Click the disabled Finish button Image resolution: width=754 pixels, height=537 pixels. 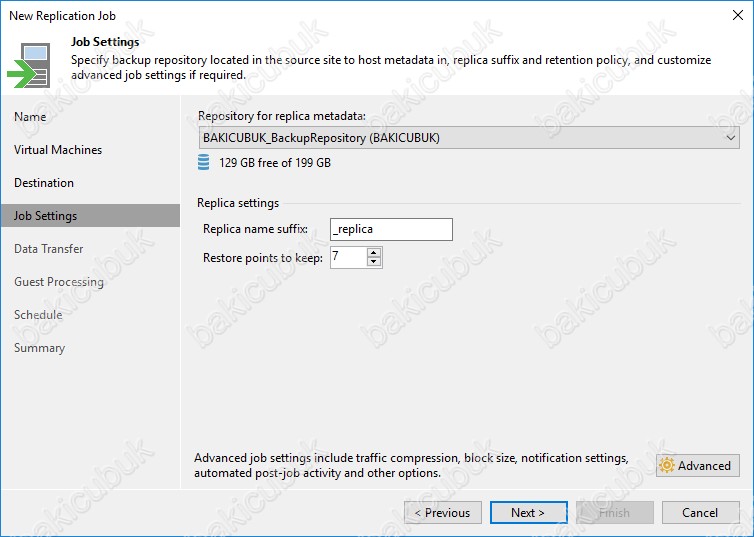tap(615, 512)
